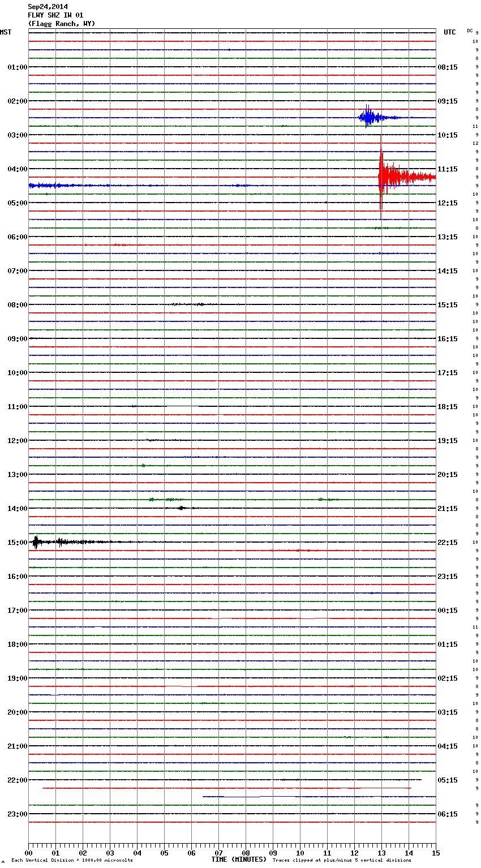Click the 11:15 UTC time label

(448, 169)
